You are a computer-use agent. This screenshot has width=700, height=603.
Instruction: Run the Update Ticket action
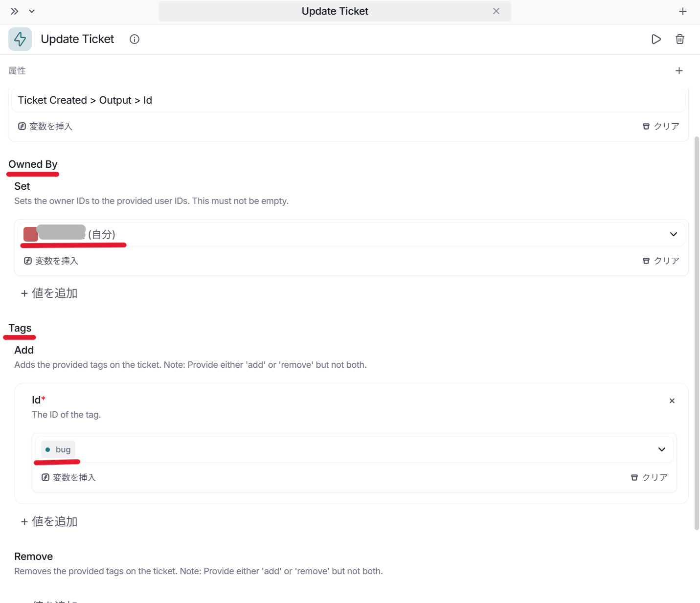point(656,39)
